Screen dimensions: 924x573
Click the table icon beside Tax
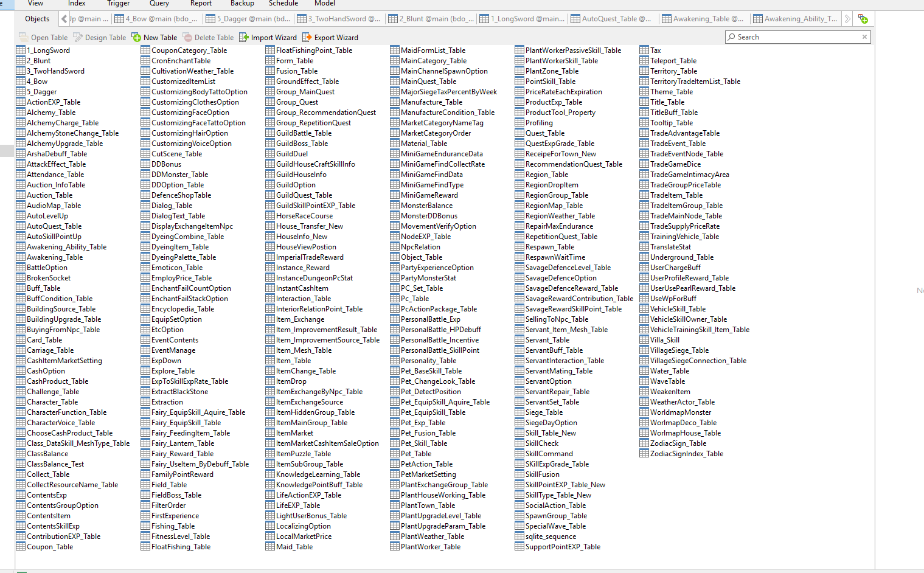point(644,50)
